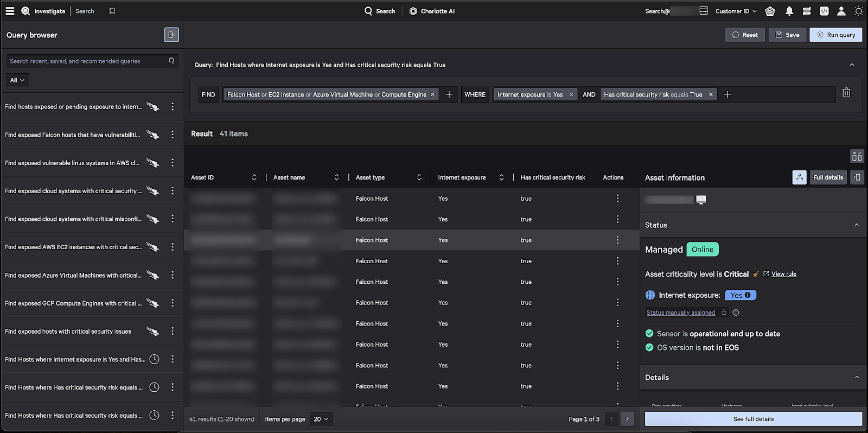This screenshot has width=868, height=433.
Task: Click the View rule link
Action: coord(784,274)
